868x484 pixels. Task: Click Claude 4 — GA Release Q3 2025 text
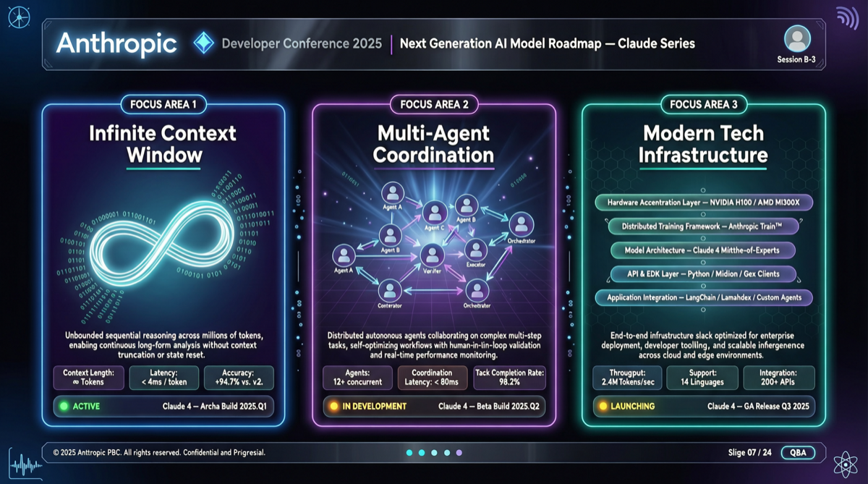(758, 407)
